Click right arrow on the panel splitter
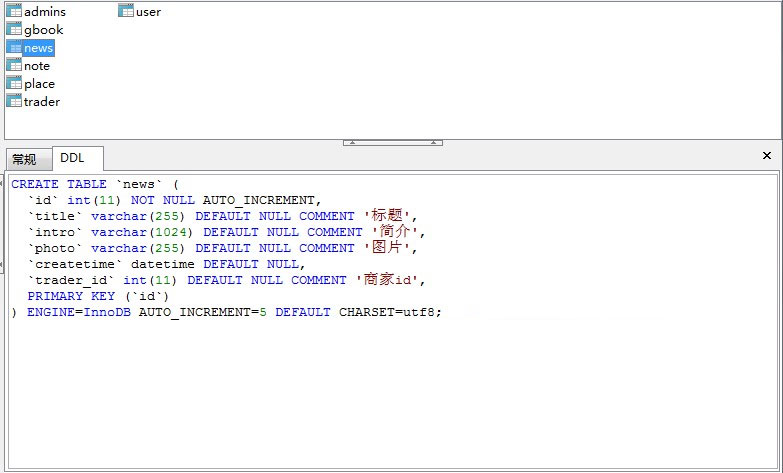The height and width of the screenshot is (473, 783). (x=435, y=143)
